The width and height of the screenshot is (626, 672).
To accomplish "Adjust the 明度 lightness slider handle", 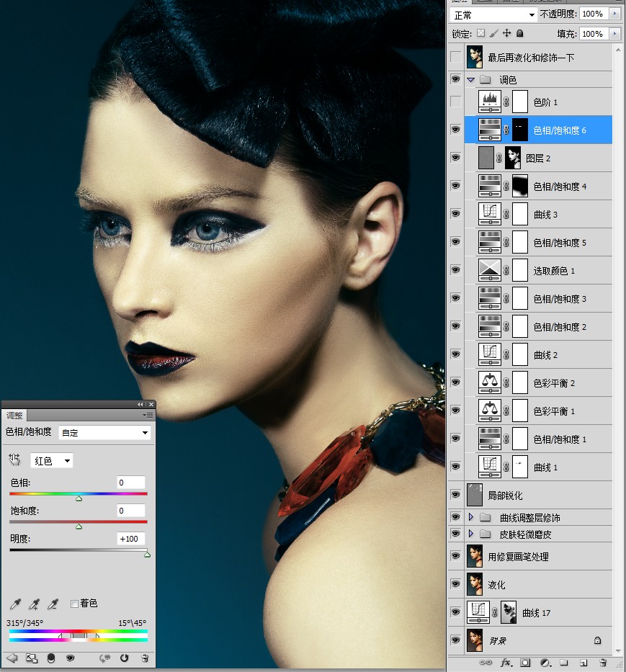I will pyautogui.click(x=147, y=555).
